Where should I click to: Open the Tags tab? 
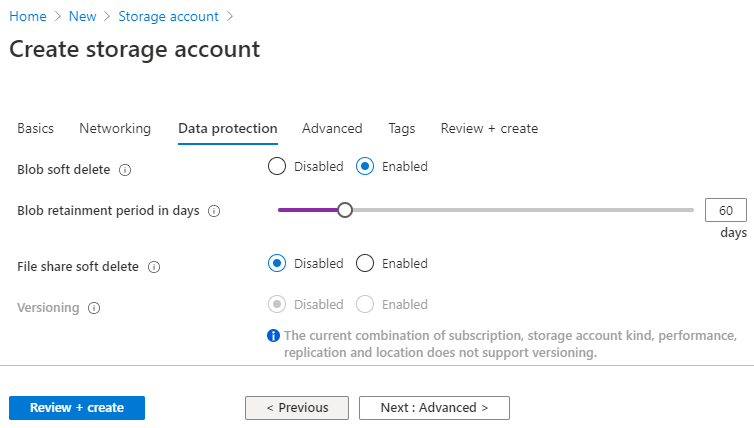click(x=402, y=128)
